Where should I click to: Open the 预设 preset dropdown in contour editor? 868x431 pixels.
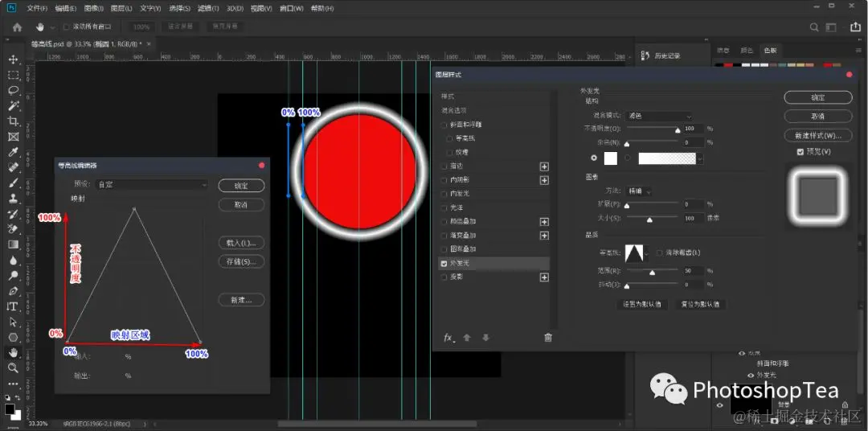click(151, 184)
